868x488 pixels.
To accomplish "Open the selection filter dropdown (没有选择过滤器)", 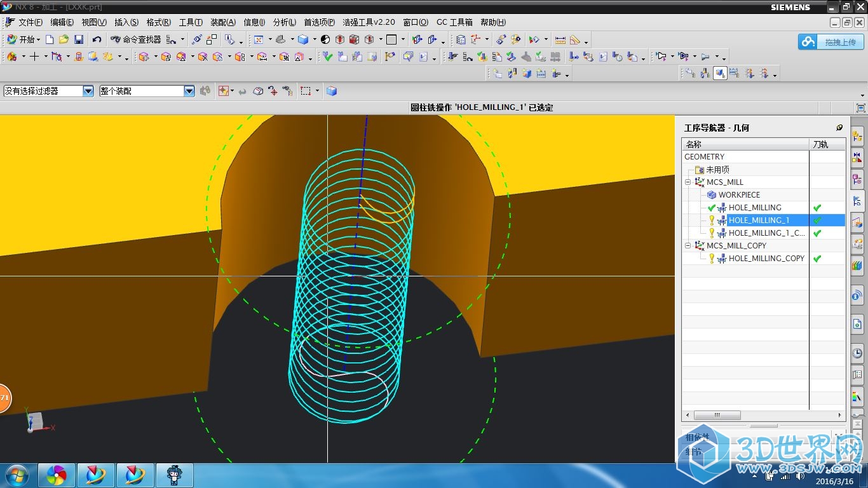I will click(88, 91).
